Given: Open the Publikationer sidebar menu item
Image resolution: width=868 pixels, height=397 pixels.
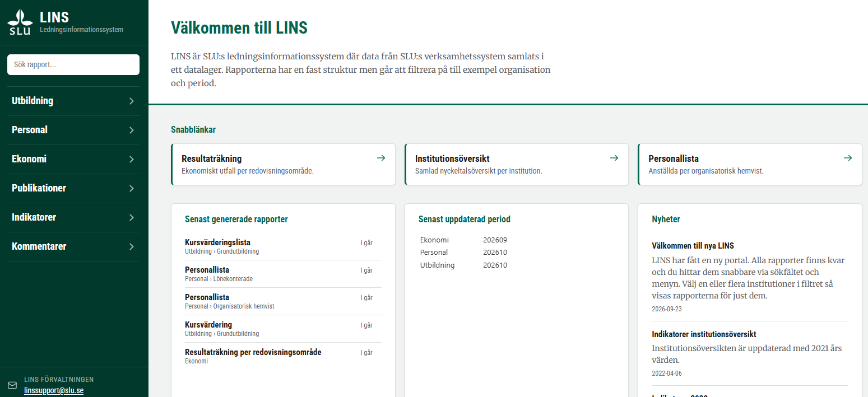Looking at the screenshot, I should point(73,188).
